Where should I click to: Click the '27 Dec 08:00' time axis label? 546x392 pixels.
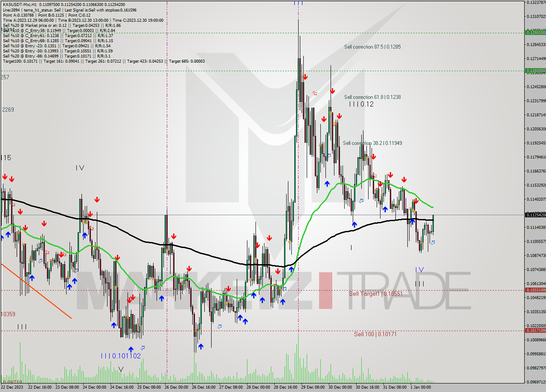231,387
